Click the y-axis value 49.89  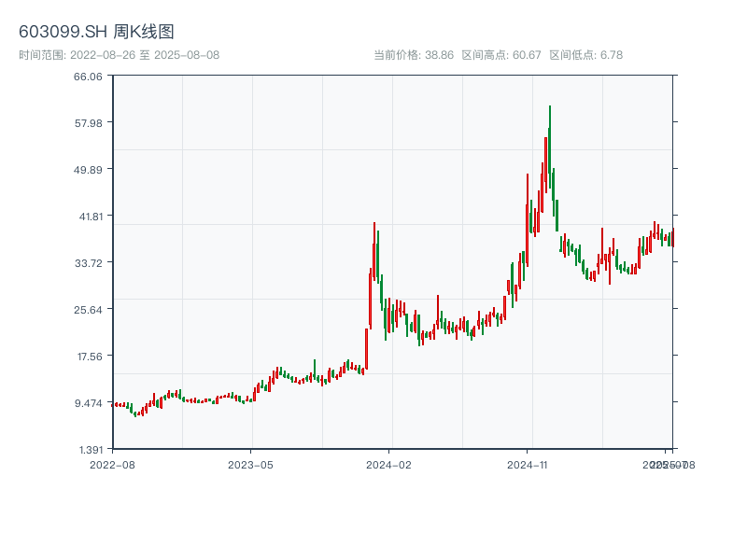click(x=88, y=170)
